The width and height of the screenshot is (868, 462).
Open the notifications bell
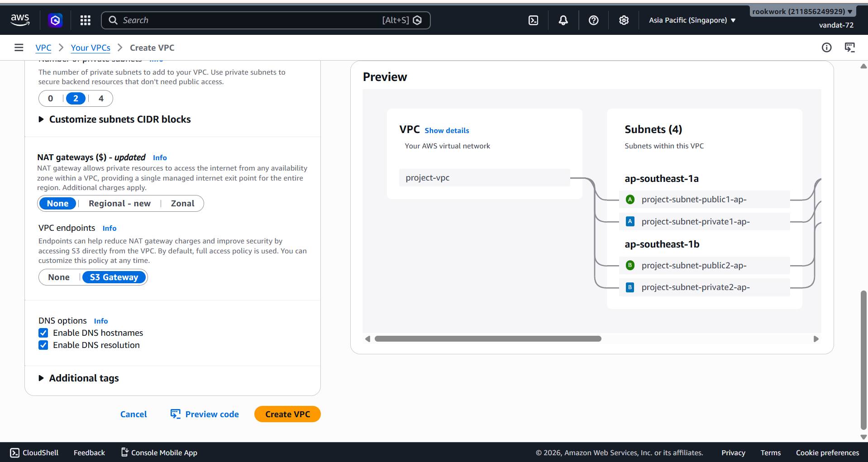[x=563, y=20]
